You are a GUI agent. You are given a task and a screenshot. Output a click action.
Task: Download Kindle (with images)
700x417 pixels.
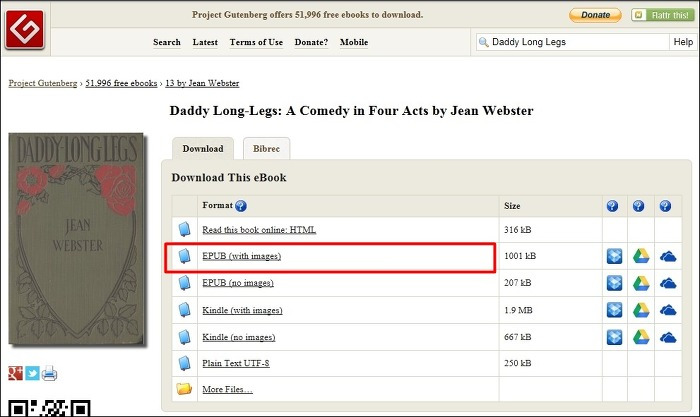pos(242,310)
